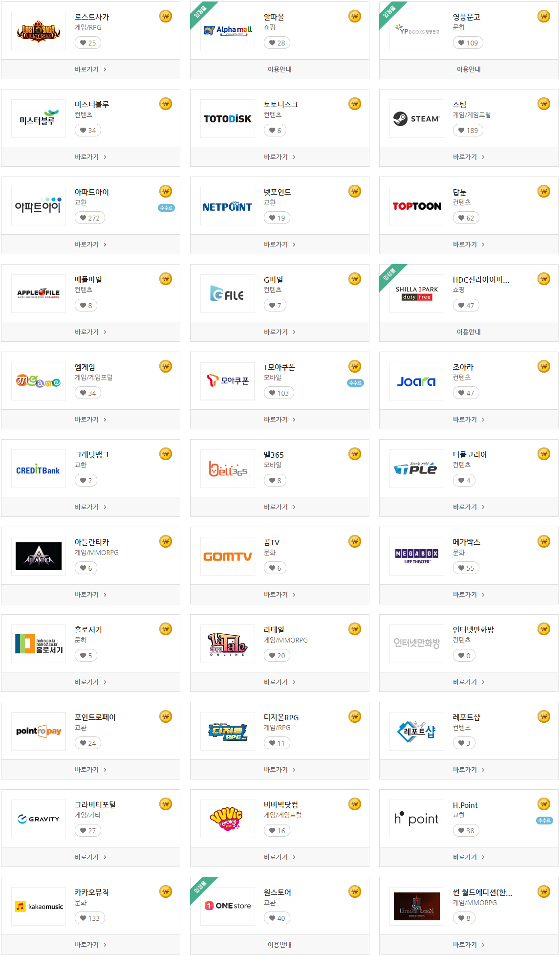This screenshot has width=560, height=956.
Task: Go to 바로가기 for 그라비티포털
Action: [90, 857]
